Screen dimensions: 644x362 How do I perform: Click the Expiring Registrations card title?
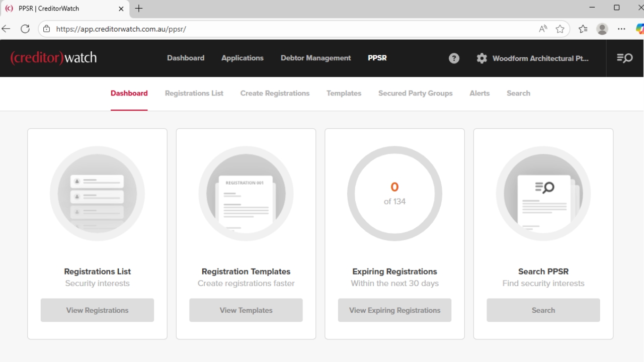click(x=394, y=271)
